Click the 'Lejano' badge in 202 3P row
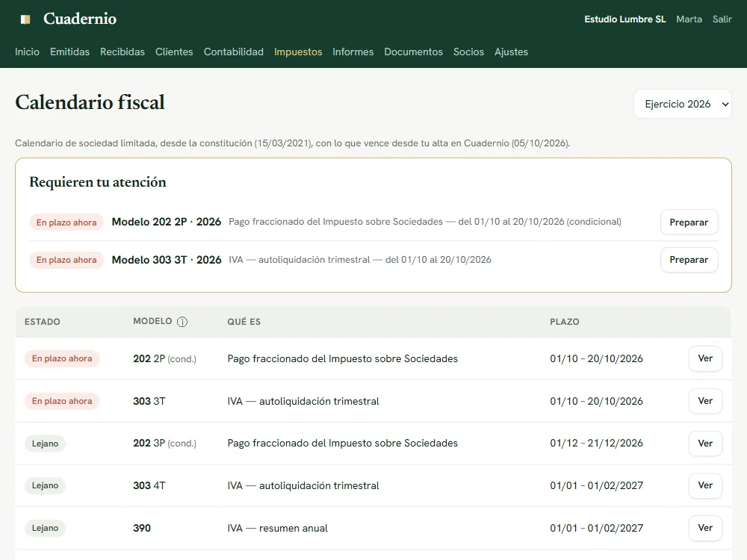The width and height of the screenshot is (747, 560). click(x=46, y=444)
